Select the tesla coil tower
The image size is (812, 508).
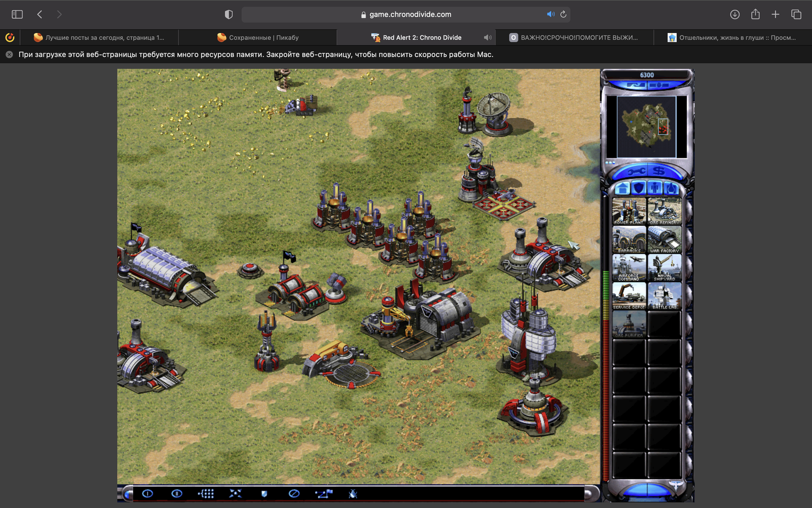point(266,342)
